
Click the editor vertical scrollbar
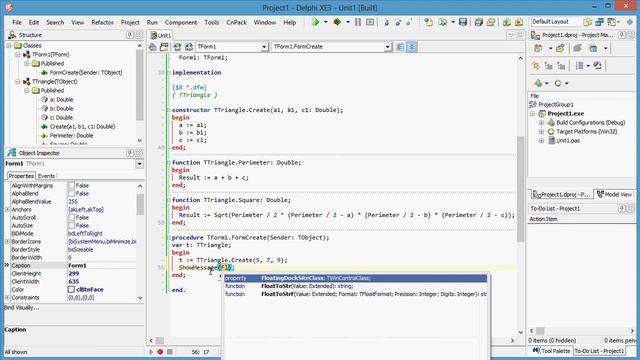click(x=520, y=195)
